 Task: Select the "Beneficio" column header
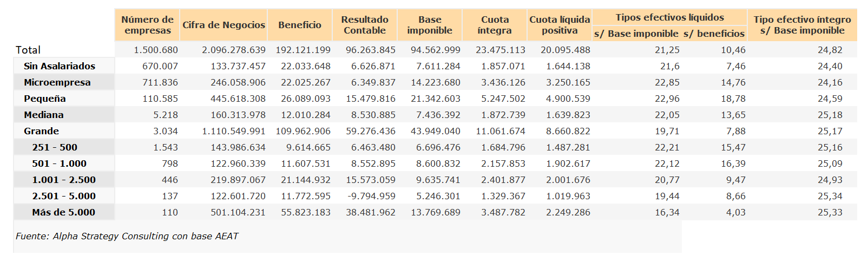point(300,25)
